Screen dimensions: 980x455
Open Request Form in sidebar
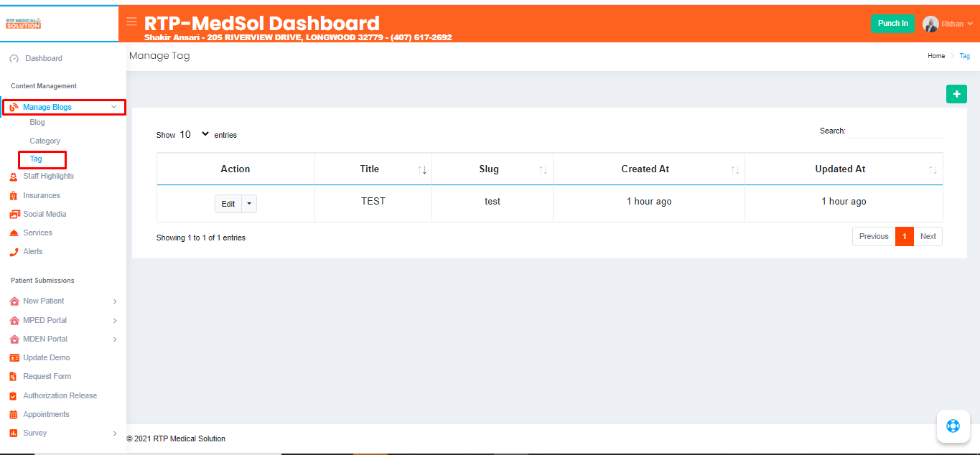47,376
